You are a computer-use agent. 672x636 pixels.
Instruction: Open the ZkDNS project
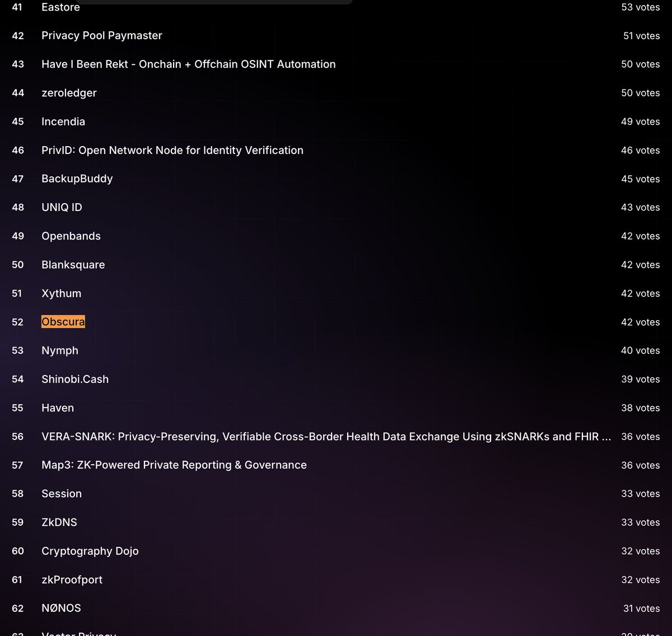click(x=59, y=522)
